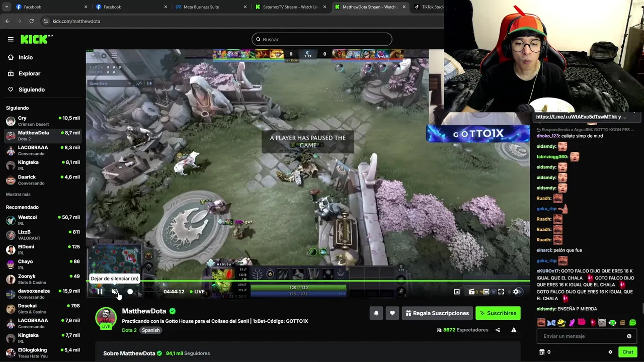Insert the green headset emote
The width and height of the screenshot is (644, 362).
(612, 323)
